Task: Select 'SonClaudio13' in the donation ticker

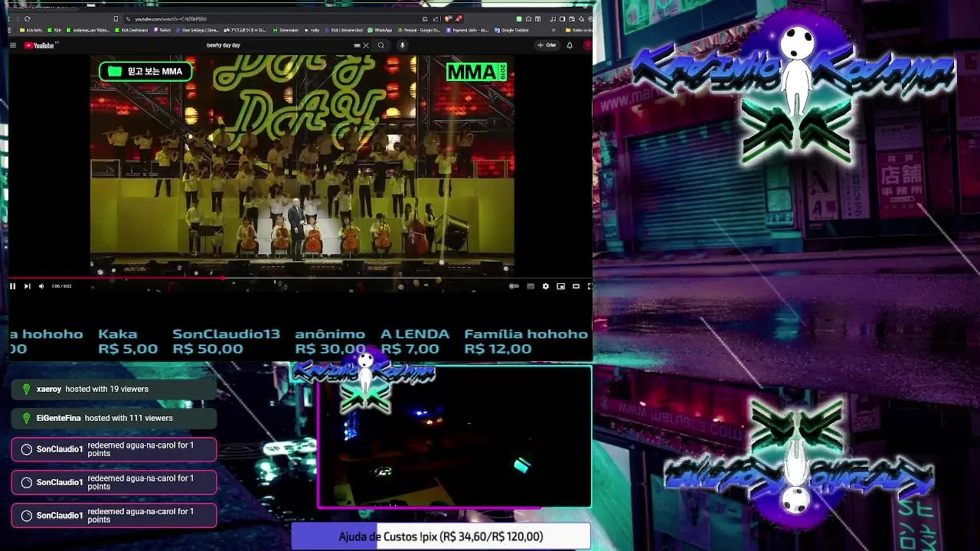Action: click(226, 334)
